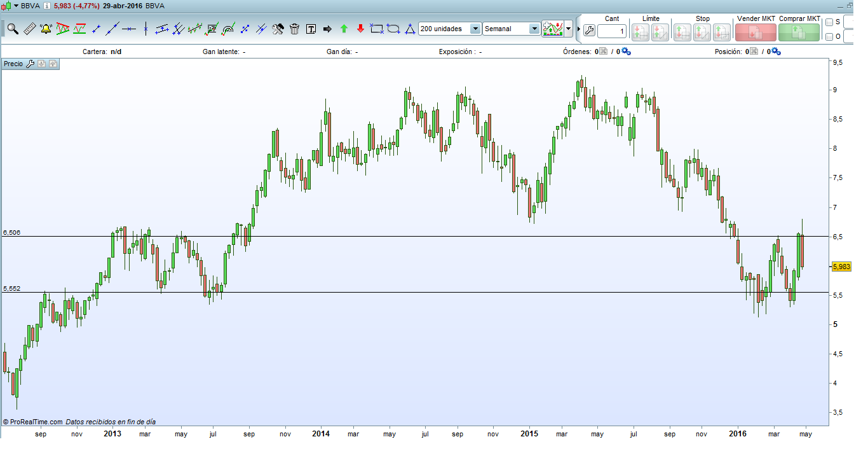Click the first Stop order button
Screen dimensions: 868x458
[682, 31]
